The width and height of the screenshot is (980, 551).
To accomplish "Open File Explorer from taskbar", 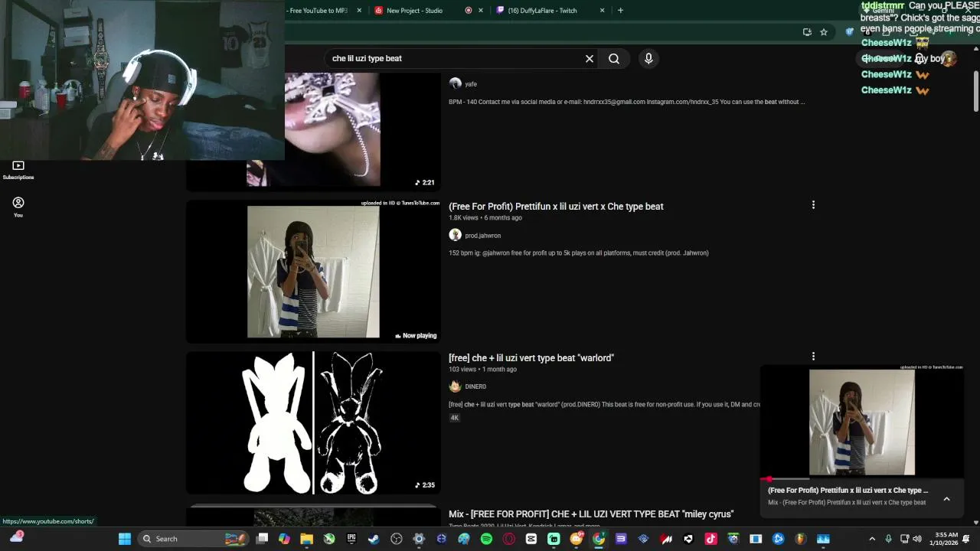I will coord(306,539).
